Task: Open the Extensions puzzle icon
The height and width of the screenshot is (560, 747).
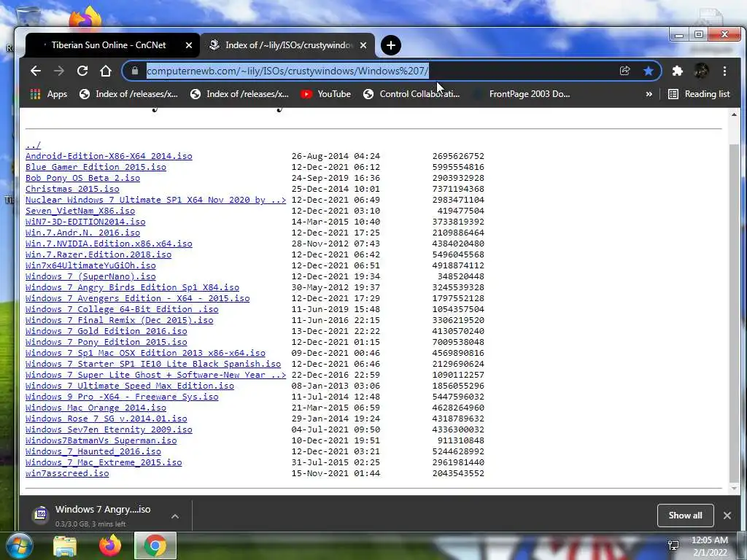Action: pyautogui.click(x=678, y=71)
